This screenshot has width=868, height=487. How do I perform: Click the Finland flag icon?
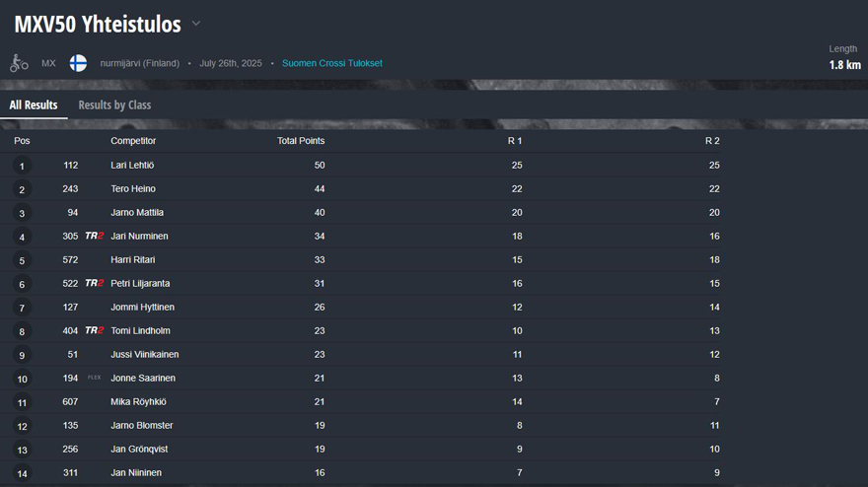tap(78, 63)
